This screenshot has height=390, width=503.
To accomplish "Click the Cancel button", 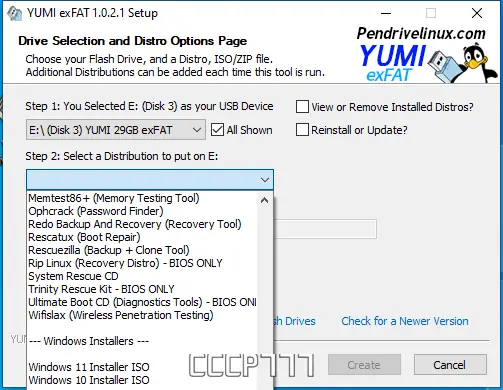I will pyautogui.click(x=450, y=365).
